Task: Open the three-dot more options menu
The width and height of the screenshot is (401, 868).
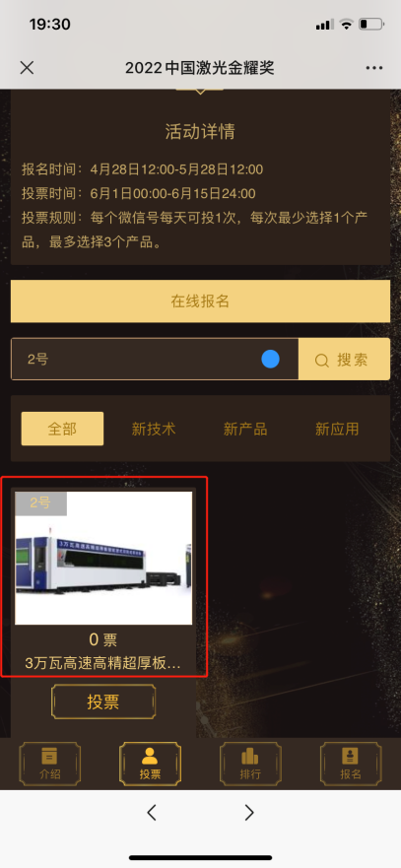Action: click(x=374, y=68)
